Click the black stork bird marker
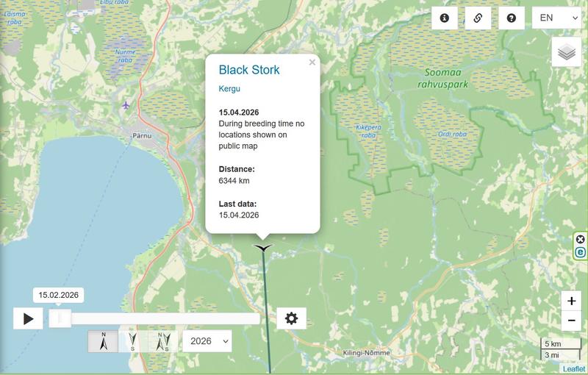This screenshot has width=588, height=375. (x=263, y=248)
